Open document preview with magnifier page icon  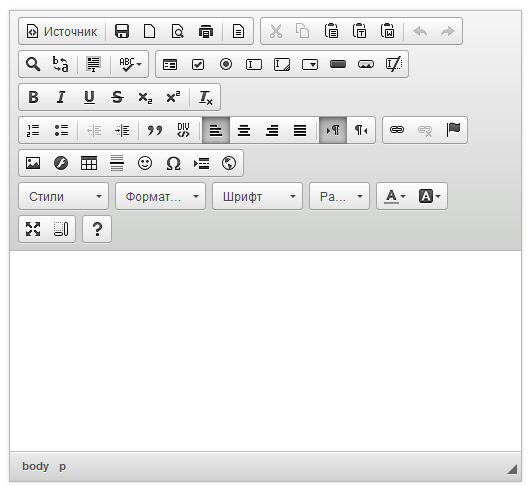pyautogui.click(x=178, y=31)
